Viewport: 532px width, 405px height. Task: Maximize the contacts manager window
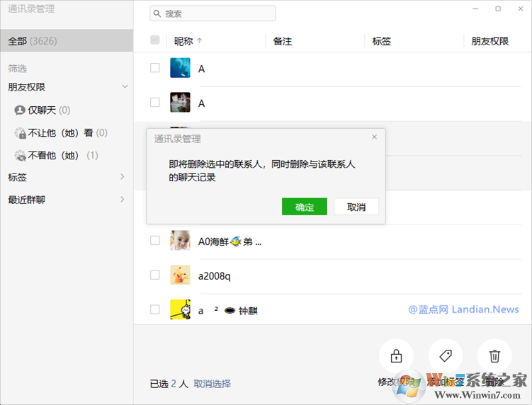(x=498, y=8)
